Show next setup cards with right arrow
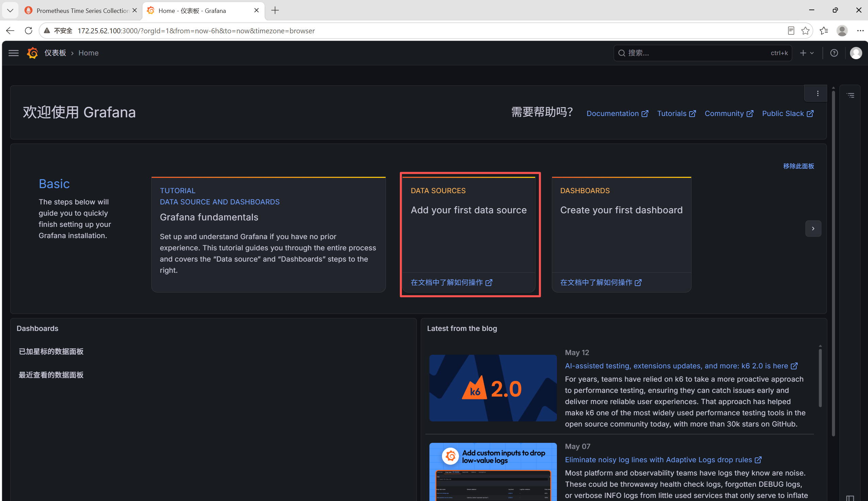The image size is (868, 501). click(813, 229)
